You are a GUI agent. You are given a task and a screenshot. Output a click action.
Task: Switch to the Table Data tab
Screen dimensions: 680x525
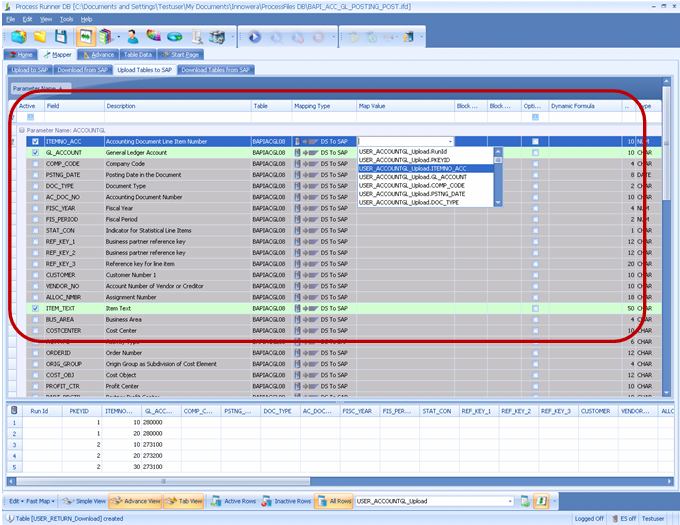pos(138,55)
